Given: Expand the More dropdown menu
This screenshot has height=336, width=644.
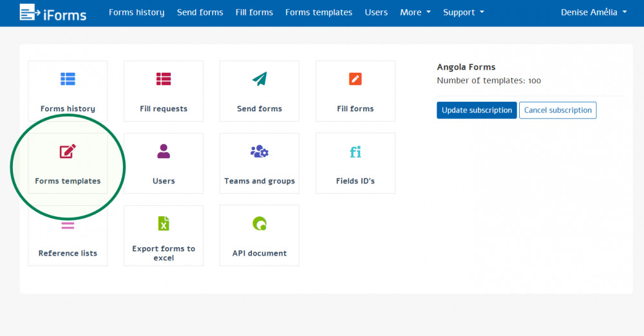Looking at the screenshot, I should point(415,12).
